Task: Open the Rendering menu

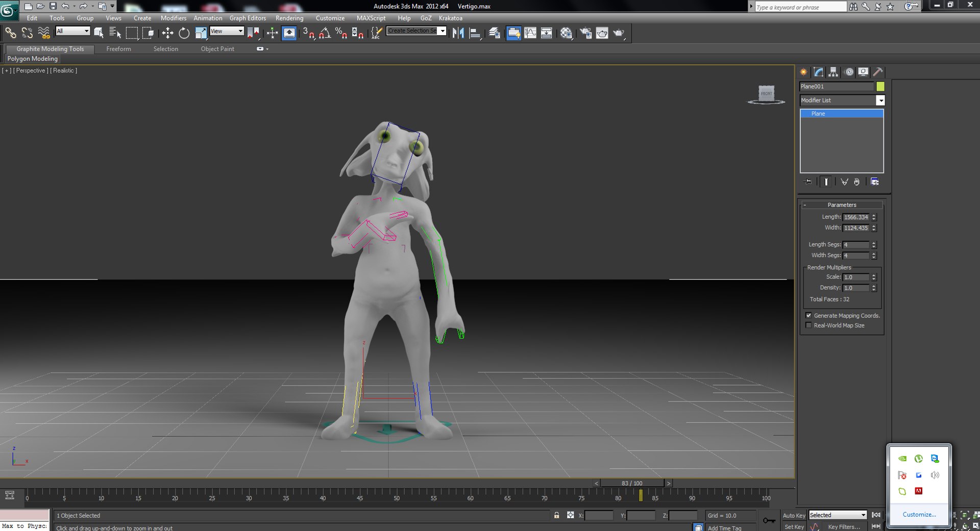Action: [x=289, y=18]
